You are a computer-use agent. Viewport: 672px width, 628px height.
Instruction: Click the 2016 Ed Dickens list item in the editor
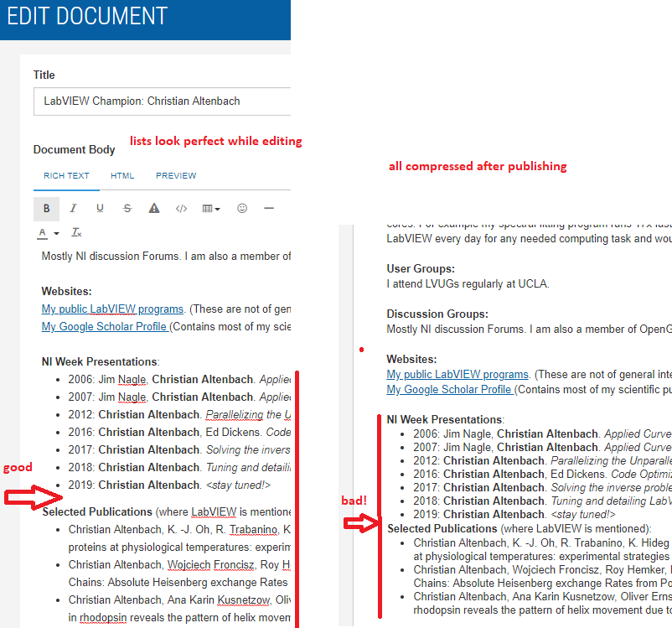[179, 433]
